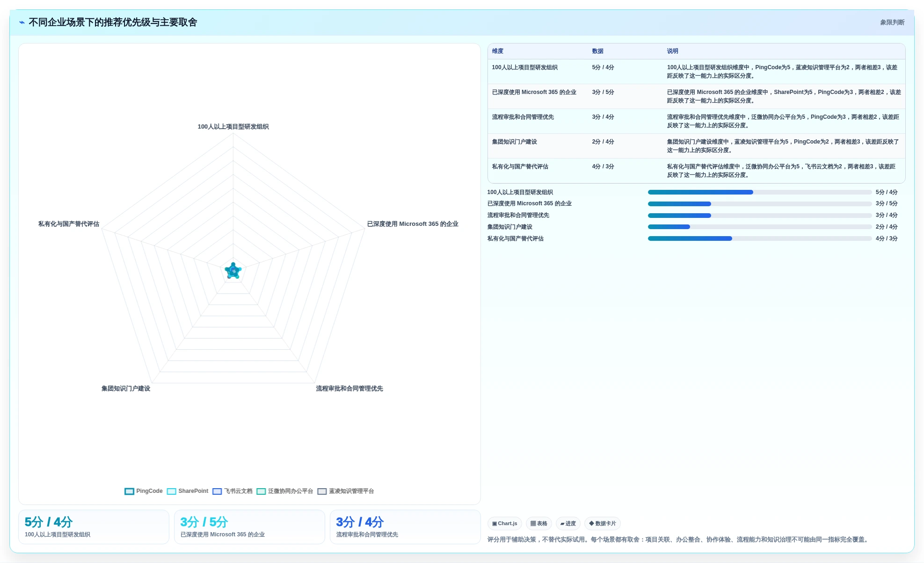
Task: Click radar axis label 集团知识门户建设
Action: point(126,389)
